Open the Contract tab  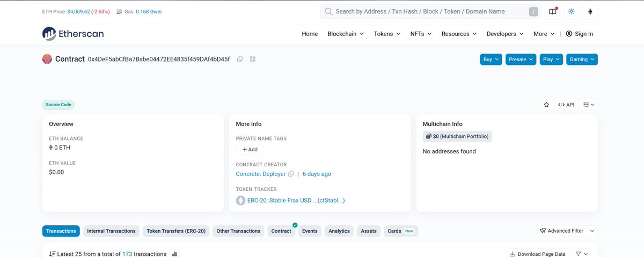pos(281,231)
